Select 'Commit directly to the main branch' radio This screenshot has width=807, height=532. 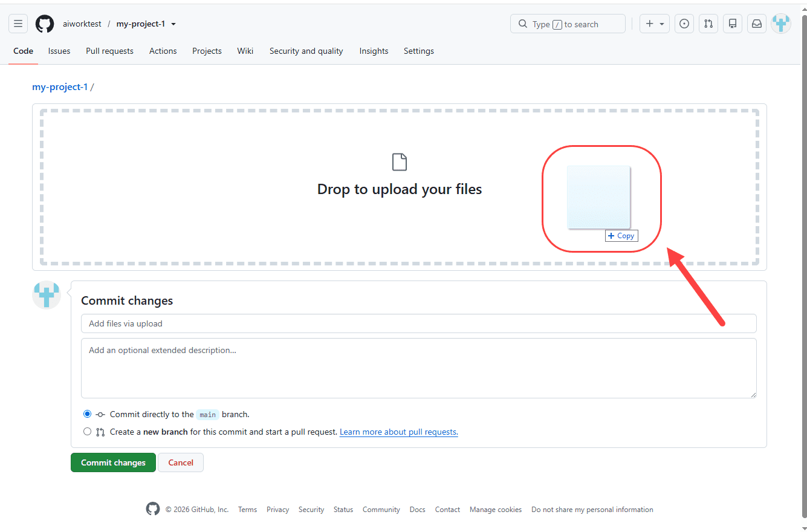point(88,414)
